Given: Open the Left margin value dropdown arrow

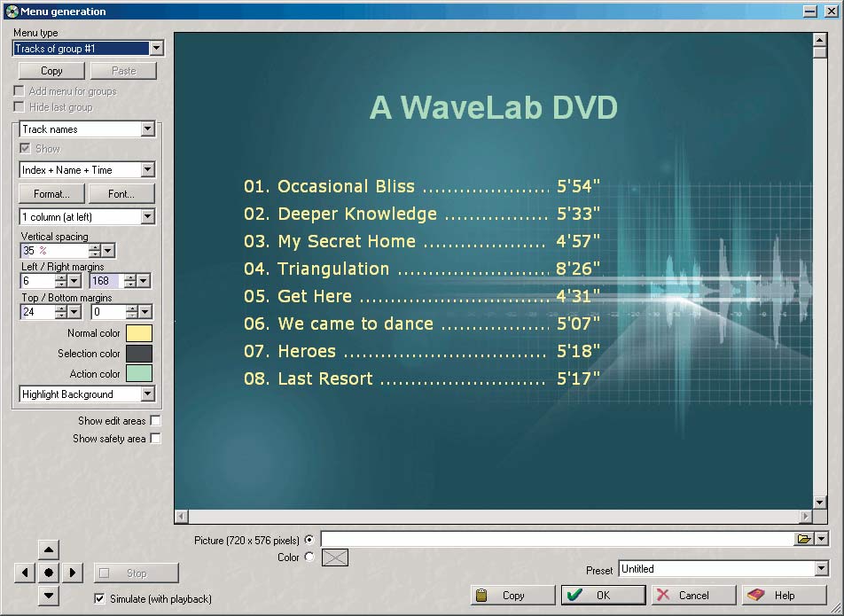Looking at the screenshot, I should 74,281.
